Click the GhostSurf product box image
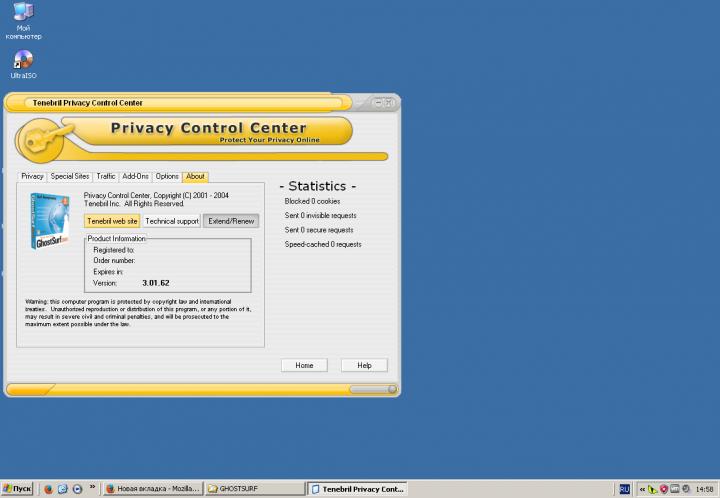This screenshot has height=498, width=720. [x=48, y=219]
